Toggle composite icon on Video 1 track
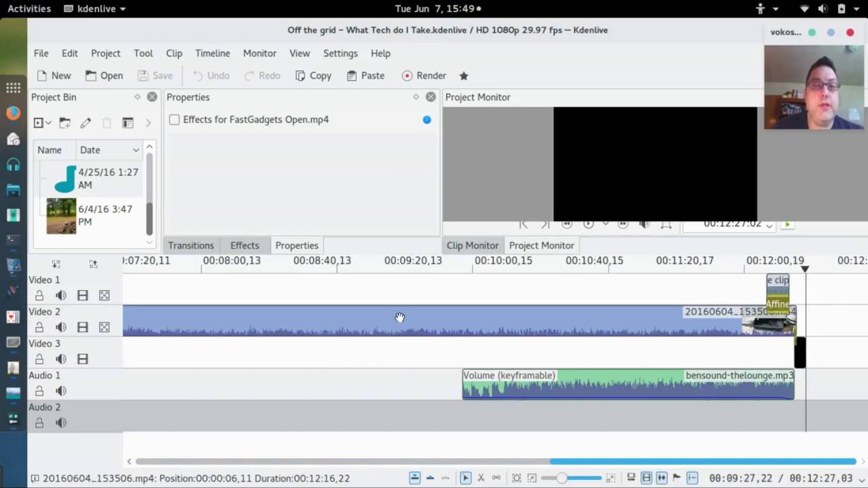Image resolution: width=868 pixels, height=488 pixels. click(x=104, y=296)
